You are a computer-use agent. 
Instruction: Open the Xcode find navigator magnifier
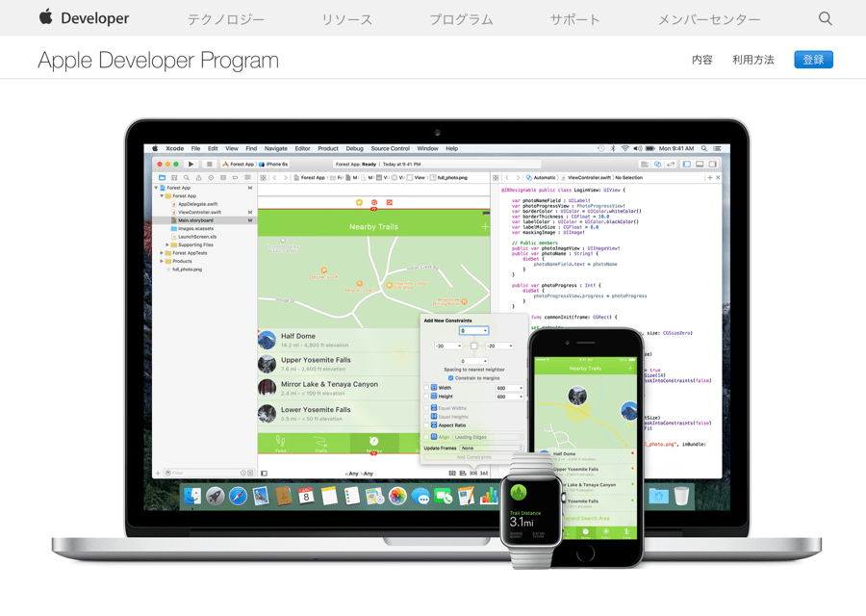click(x=186, y=178)
